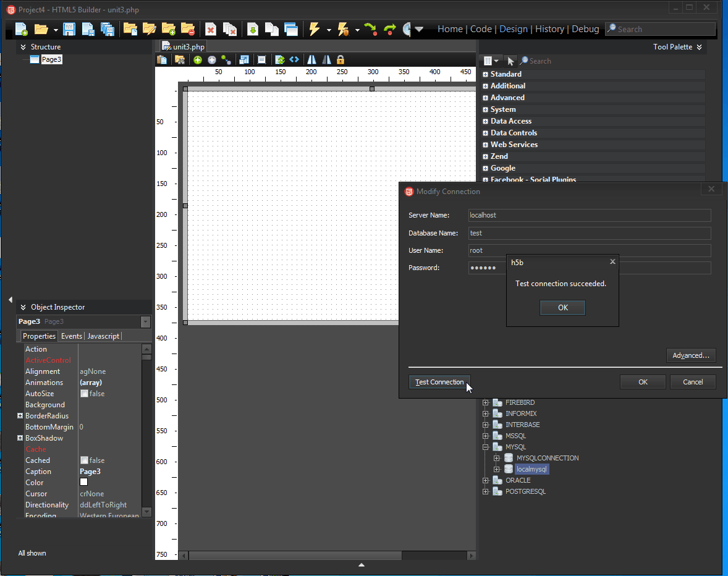Screen dimensions: 728x576
Task: Click the Close All files icon
Action: pos(229,29)
